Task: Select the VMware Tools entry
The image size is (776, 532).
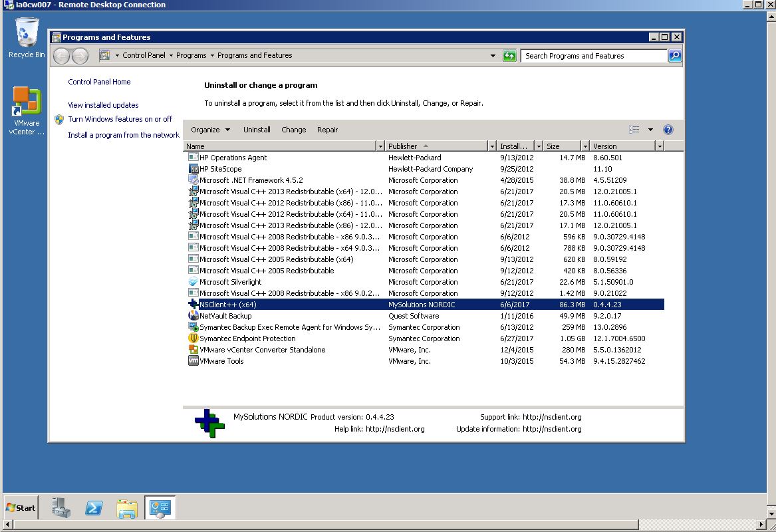Action: [221, 361]
